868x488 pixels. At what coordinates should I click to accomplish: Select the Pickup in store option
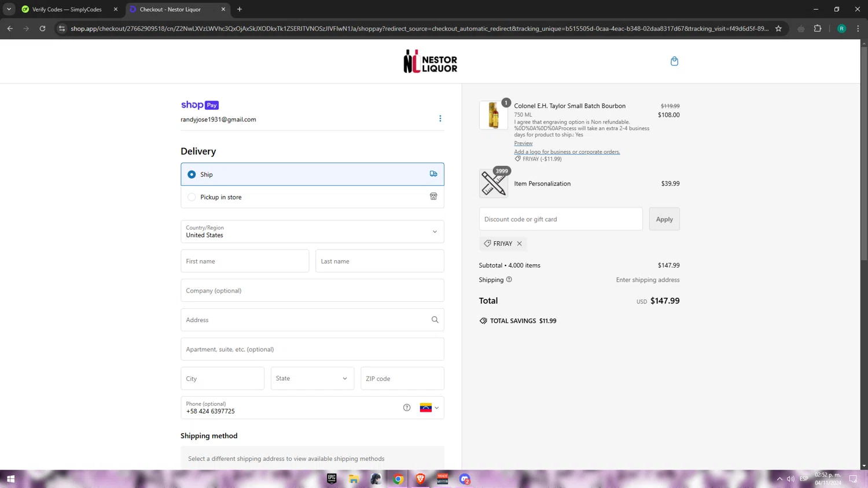312,197
